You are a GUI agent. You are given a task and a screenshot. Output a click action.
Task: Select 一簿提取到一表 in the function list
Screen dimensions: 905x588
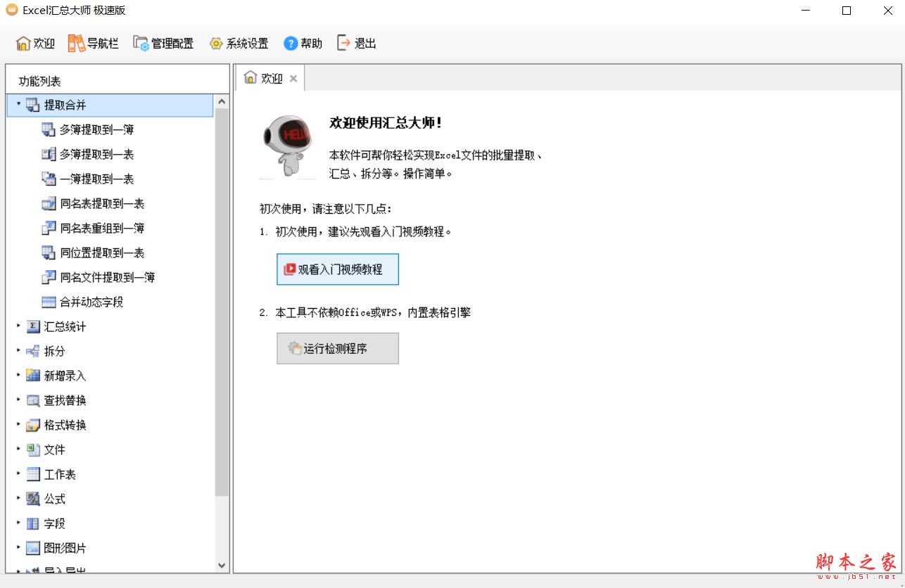[x=97, y=179]
